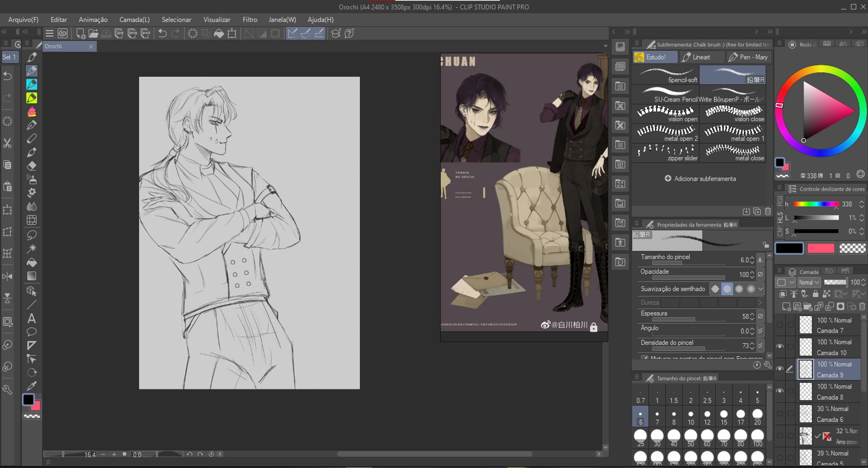The height and width of the screenshot is (468, 868).
Task: Select the Airbrush tool
Action: [32, 179]
